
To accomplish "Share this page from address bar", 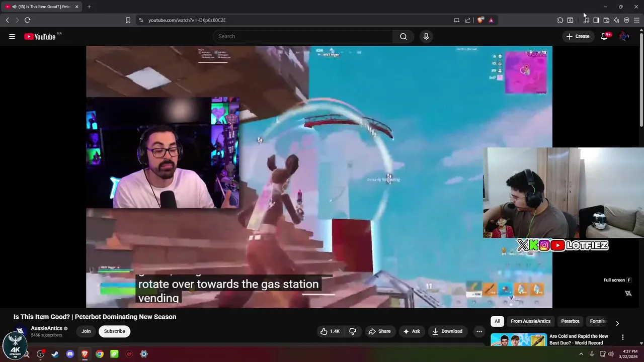I will pyautogui.click(x=468, y=20).
